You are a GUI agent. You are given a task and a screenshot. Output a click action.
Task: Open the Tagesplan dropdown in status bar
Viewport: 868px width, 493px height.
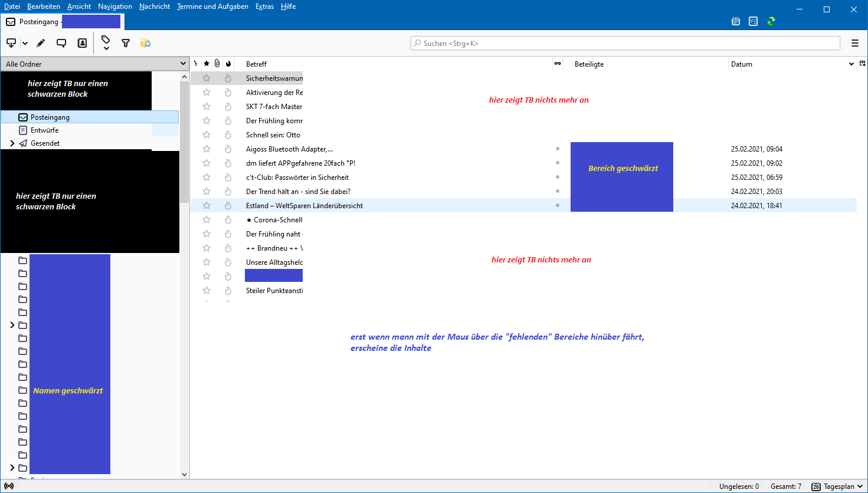coord(837,487)
